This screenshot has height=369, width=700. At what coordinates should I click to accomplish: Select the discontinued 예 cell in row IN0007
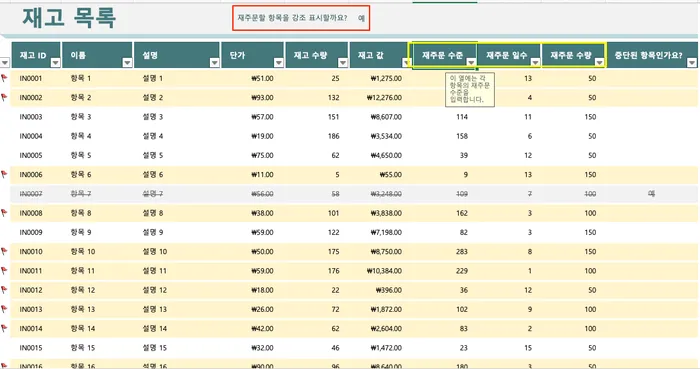click(651, 194)
